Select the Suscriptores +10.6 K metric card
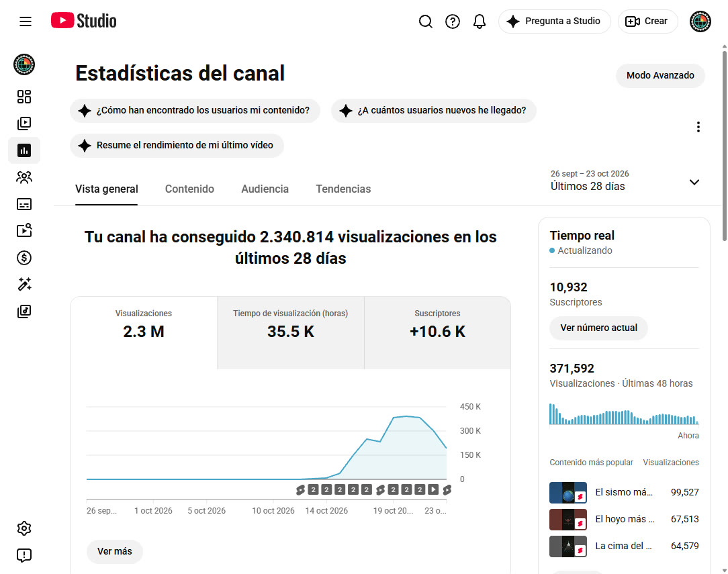 click(437, 333)
